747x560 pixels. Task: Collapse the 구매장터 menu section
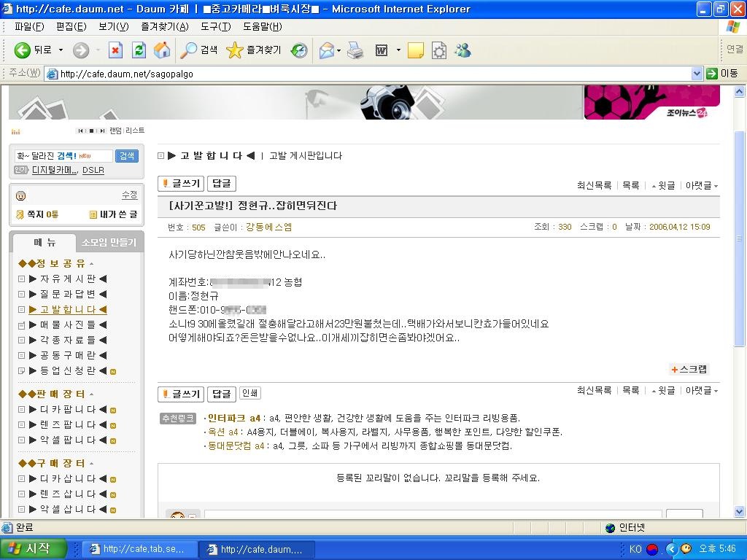tap(91, 464)
